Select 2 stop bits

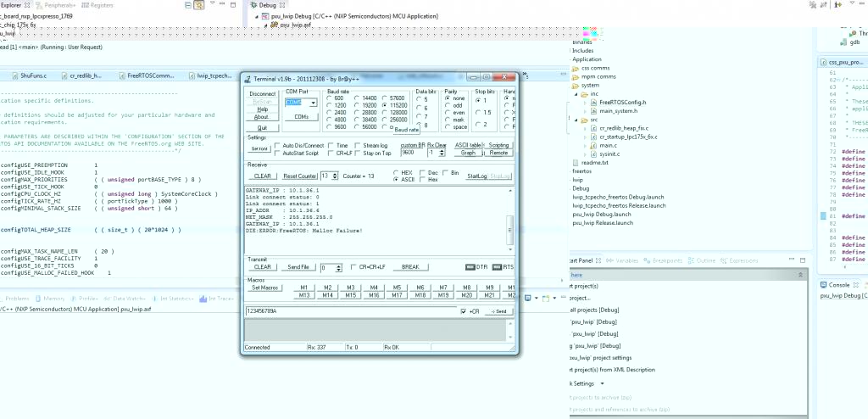click(x=481, y=124)
